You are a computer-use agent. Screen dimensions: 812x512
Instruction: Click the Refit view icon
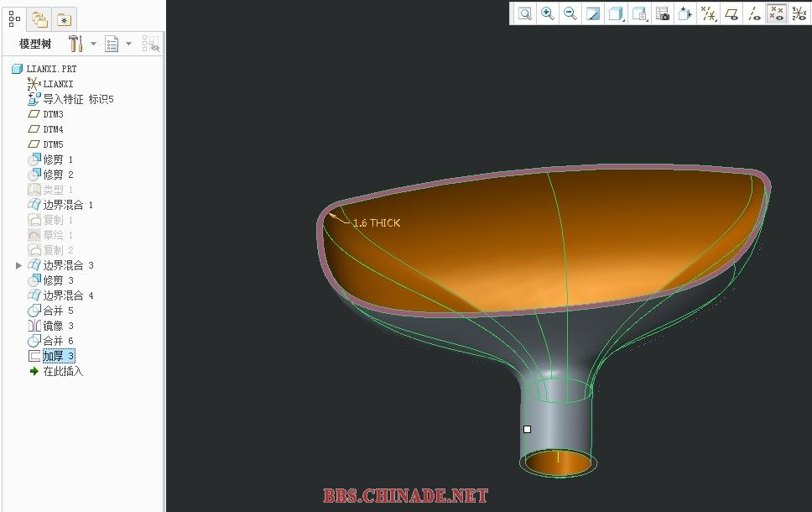coord(525,13)
